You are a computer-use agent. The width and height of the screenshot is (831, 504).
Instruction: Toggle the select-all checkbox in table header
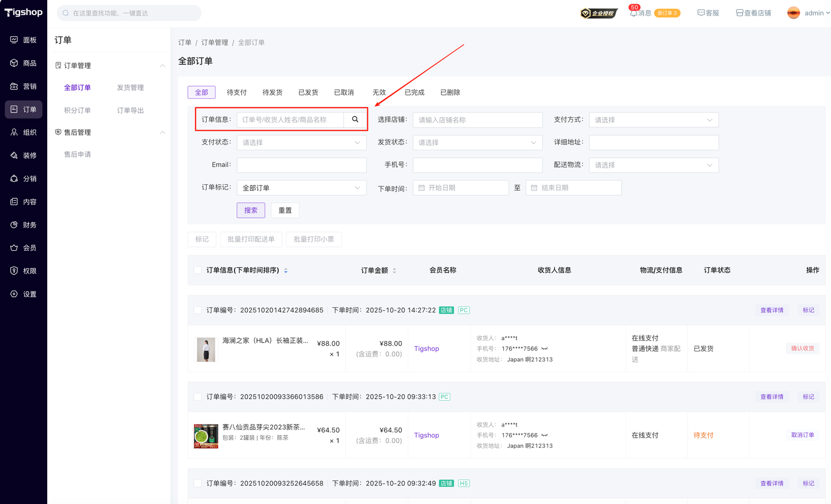click(x=198, y=270)
